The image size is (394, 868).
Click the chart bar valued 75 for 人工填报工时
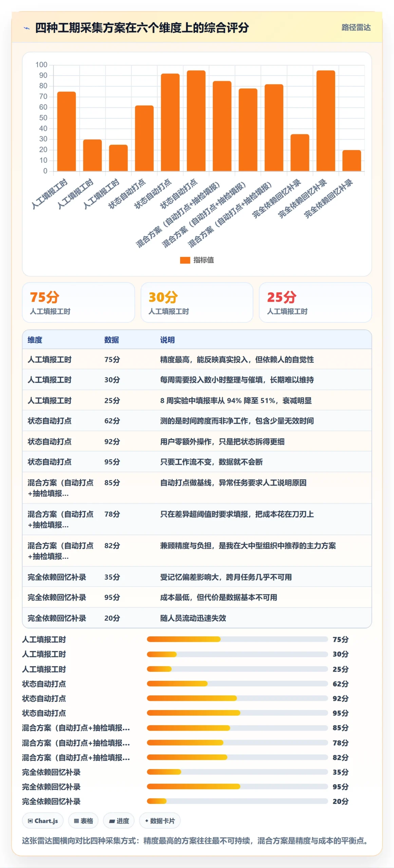coord(67,131)
